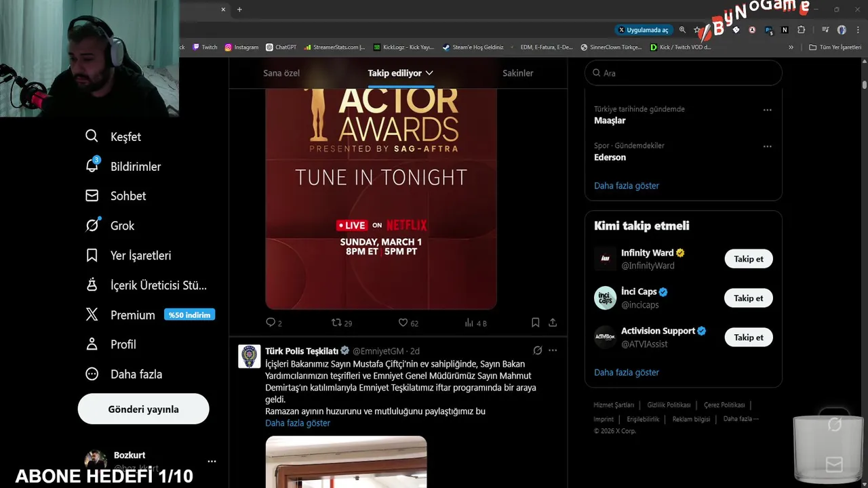Click Gönderi yayınla button
Viewport: 868px width, 488px height.
[143, 409]
